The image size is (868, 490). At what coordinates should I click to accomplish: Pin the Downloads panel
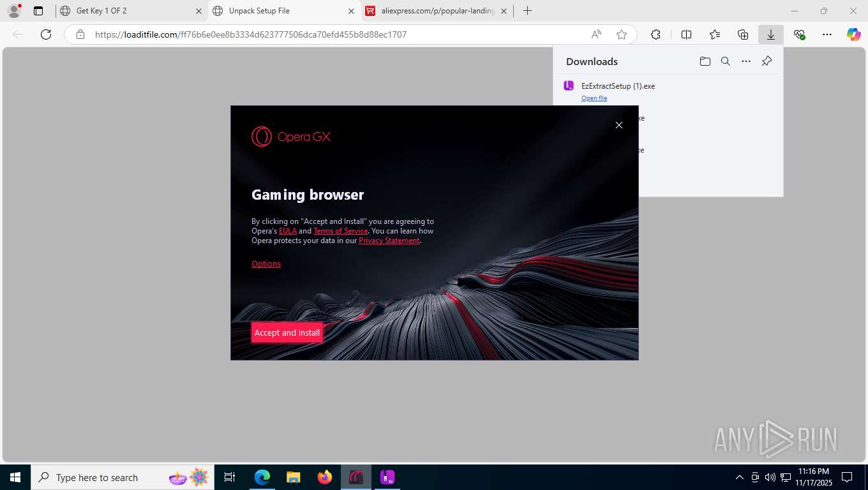(767, 61)
